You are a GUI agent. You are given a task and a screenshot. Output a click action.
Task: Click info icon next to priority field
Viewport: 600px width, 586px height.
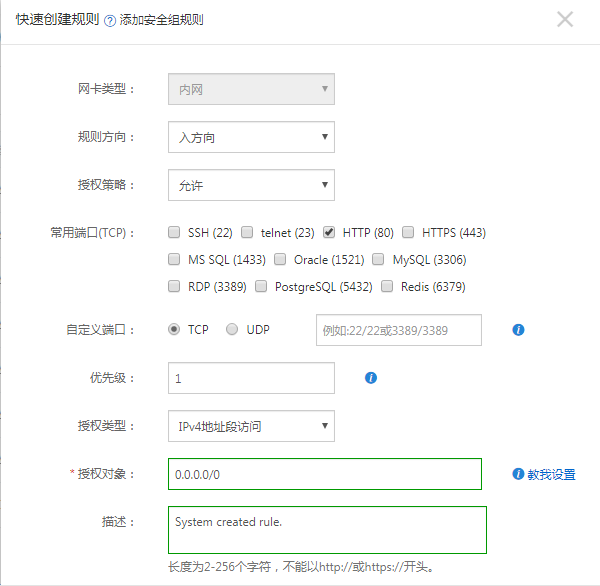tap(371, 378)
